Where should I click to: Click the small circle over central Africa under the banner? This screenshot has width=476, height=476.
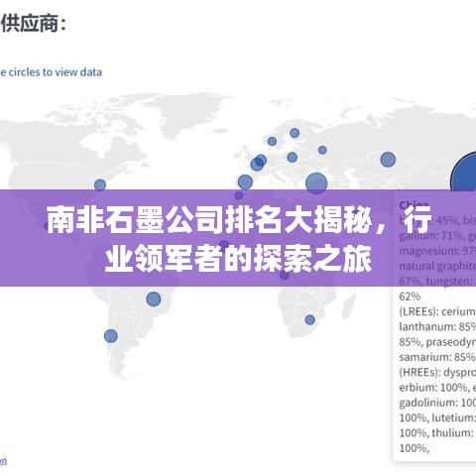coord(285,275)
